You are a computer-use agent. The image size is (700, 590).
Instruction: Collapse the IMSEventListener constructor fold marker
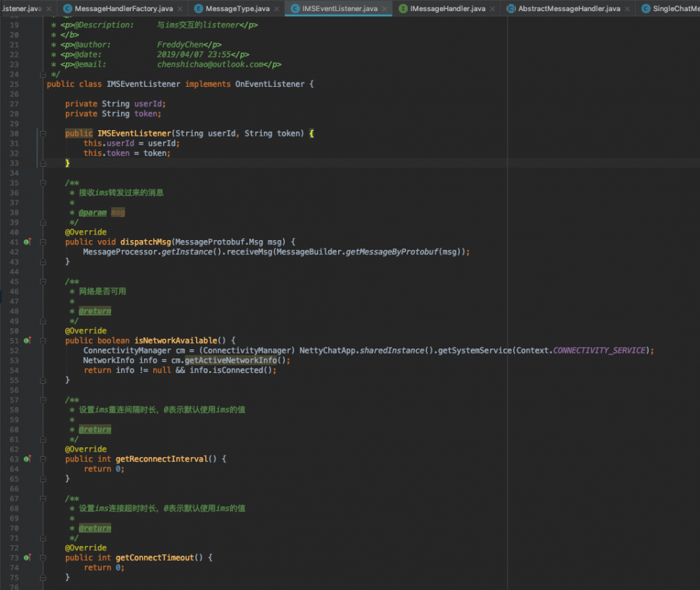[x=43, y=133]
